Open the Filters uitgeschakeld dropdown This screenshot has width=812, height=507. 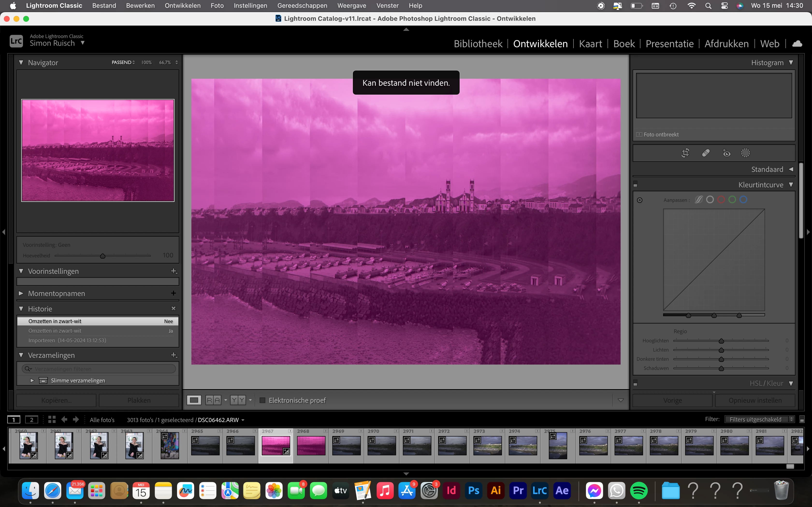click(x=759, y=420)
